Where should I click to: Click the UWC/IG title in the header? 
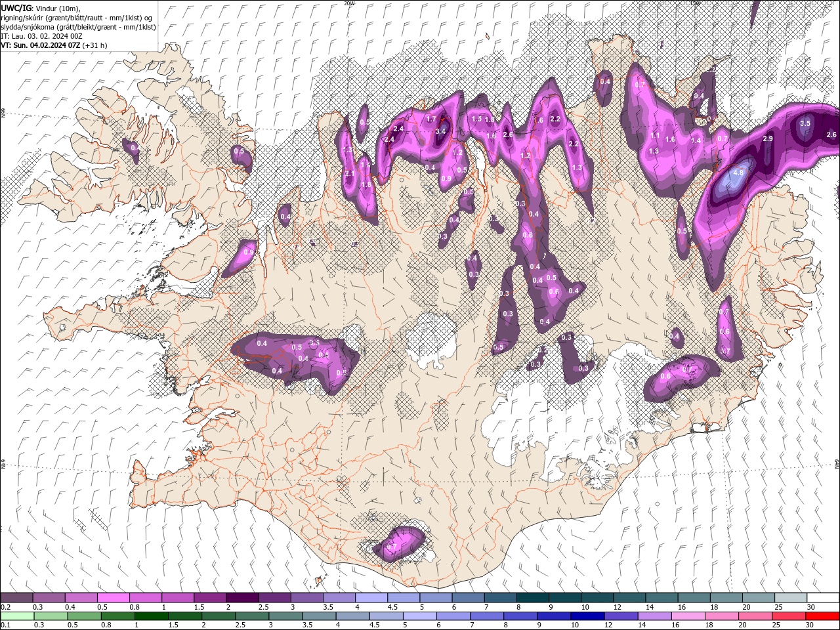(15, 7)
